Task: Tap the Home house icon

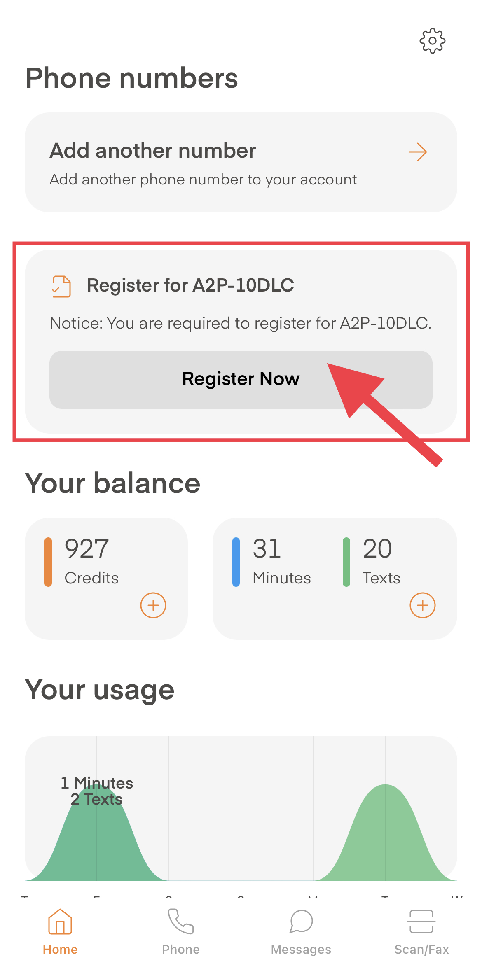Action: 60,922
